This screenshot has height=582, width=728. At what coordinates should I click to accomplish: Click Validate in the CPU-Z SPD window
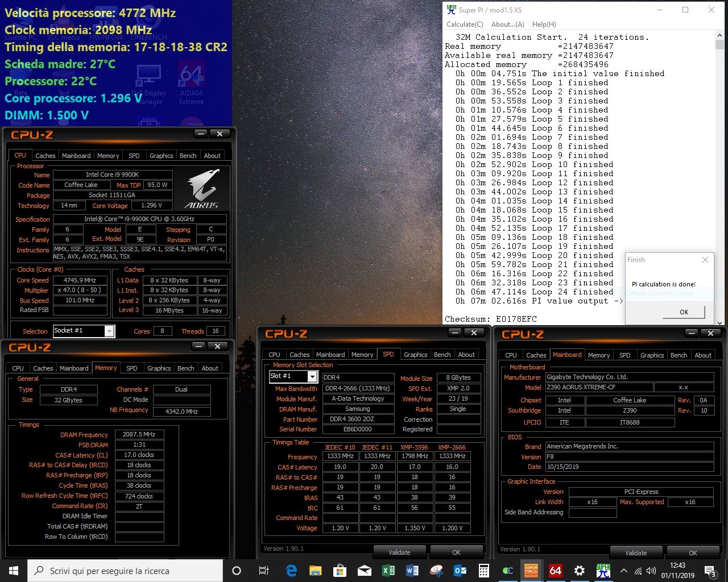click(x=399, y=552)
